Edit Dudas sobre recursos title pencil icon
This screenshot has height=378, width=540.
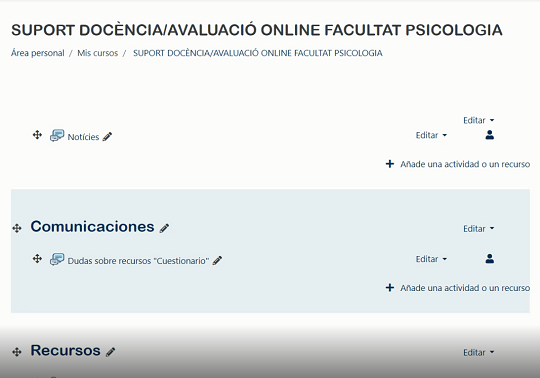click(x=217, y=261)
